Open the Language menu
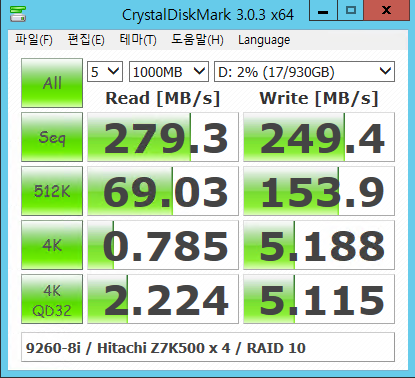The height and width of the screenshot is (378, 415). [264, 40]
